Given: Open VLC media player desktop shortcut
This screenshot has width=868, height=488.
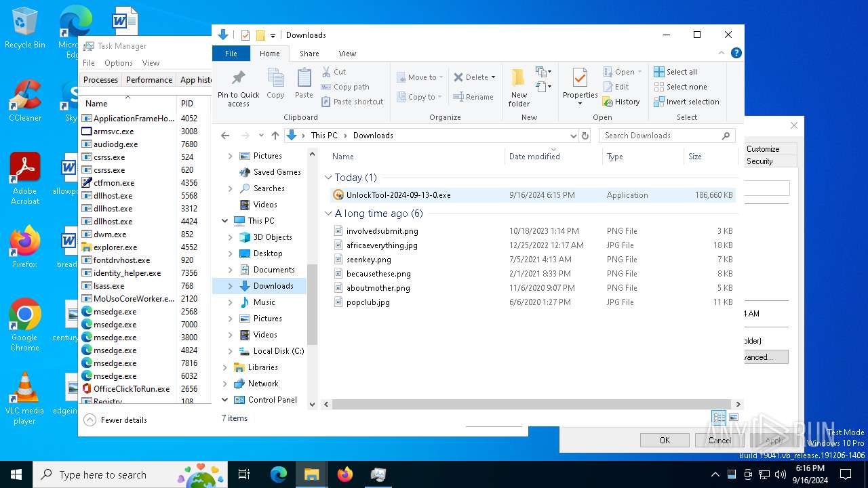Looking at the screenshot, I should [x=24, y=399].
